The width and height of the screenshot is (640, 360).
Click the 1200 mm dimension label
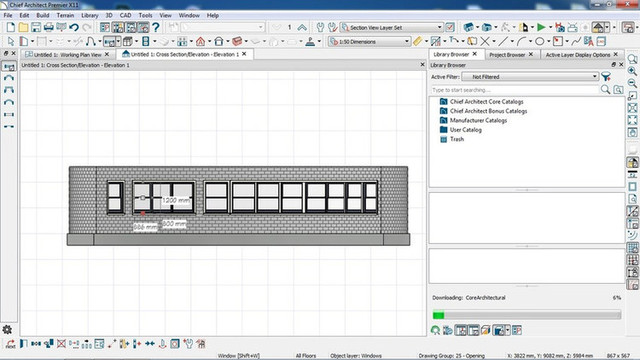(176, 200)
